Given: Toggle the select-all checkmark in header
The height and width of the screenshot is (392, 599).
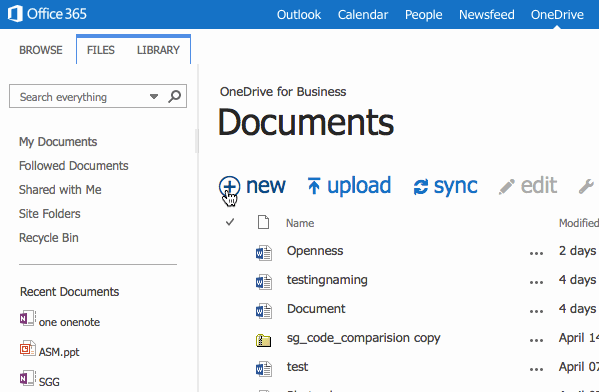Looking at the screenshot, I should (230, 222).
